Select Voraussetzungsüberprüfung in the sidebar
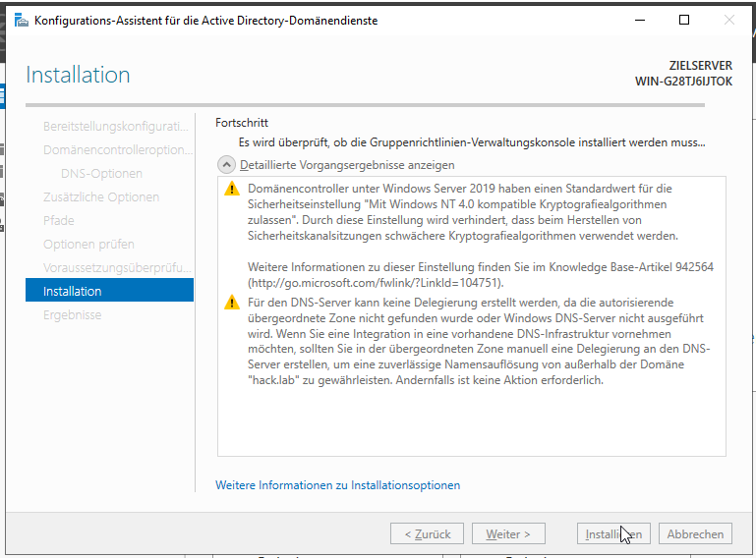The image size is (756, 558). (x=117, y=268)
